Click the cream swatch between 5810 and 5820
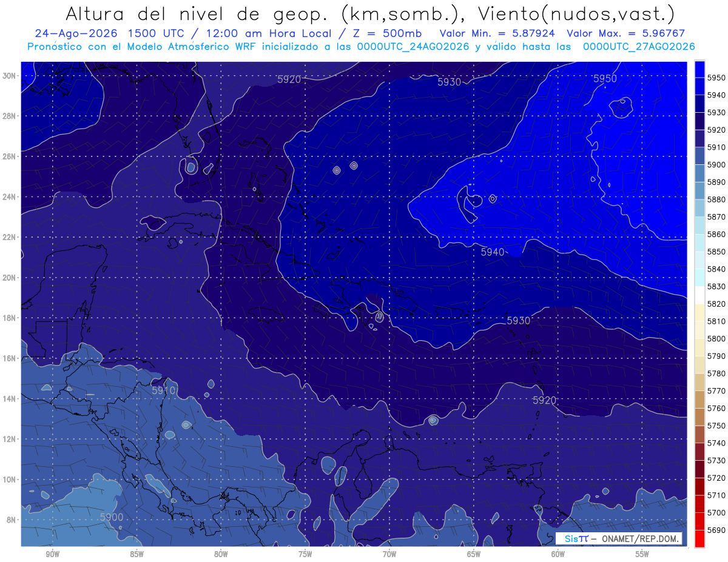Viewport: 728px width, 562px height. point(699,312)
